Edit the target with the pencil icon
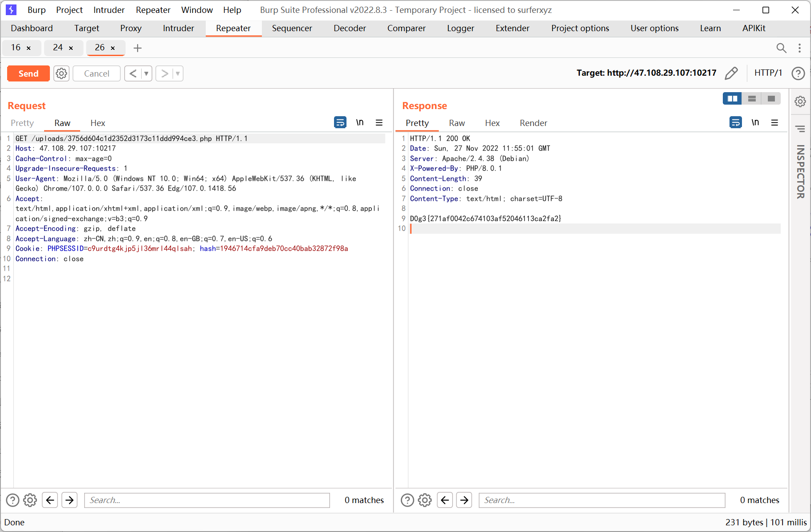Screen dimensions: 811x532 731,73
